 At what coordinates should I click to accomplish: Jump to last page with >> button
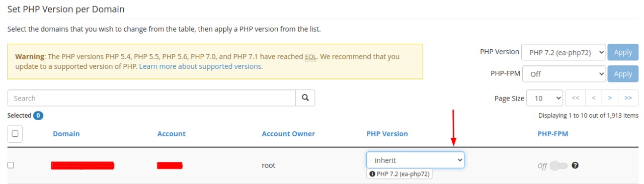pyautogui.click(x=628, y=98)
